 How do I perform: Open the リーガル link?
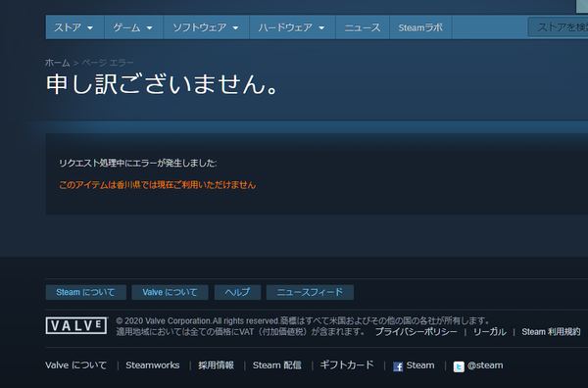click(x=489, y=332)
